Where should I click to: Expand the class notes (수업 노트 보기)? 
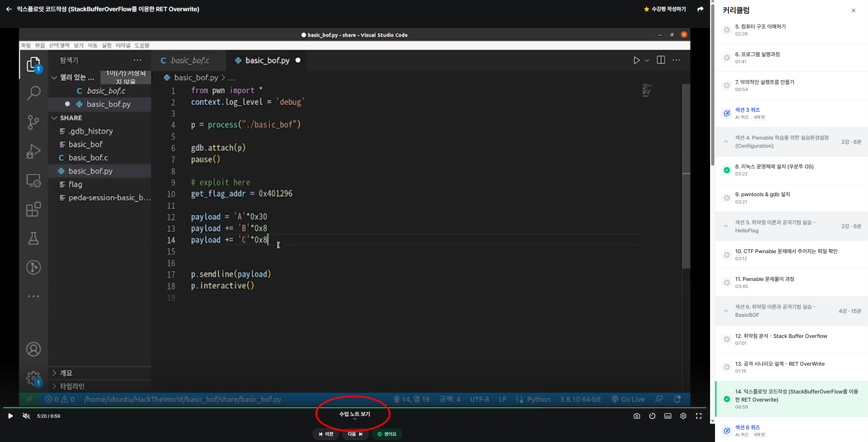point(355,415)
